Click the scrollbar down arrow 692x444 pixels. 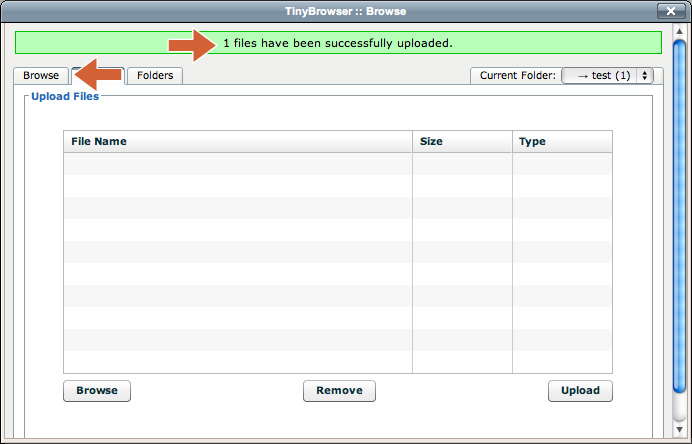(x=680, y=429)
